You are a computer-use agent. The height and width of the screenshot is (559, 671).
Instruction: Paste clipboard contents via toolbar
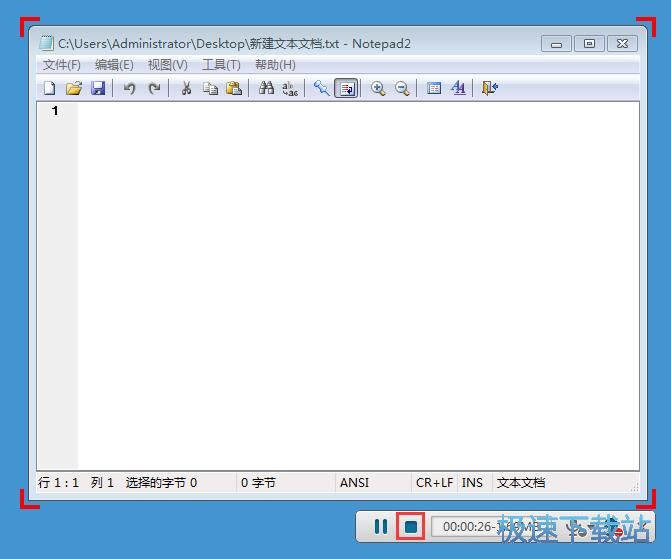pos(234,88)
